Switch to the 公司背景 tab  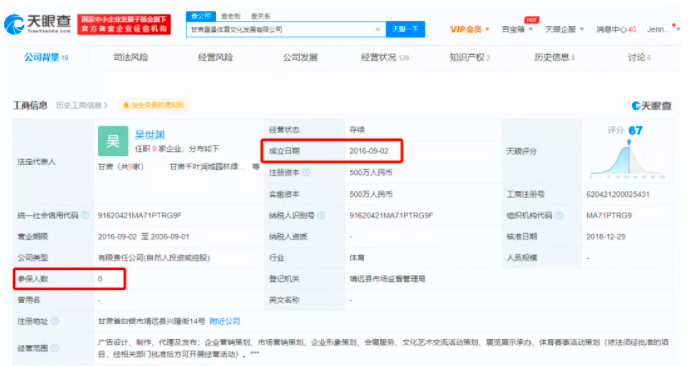46,58
